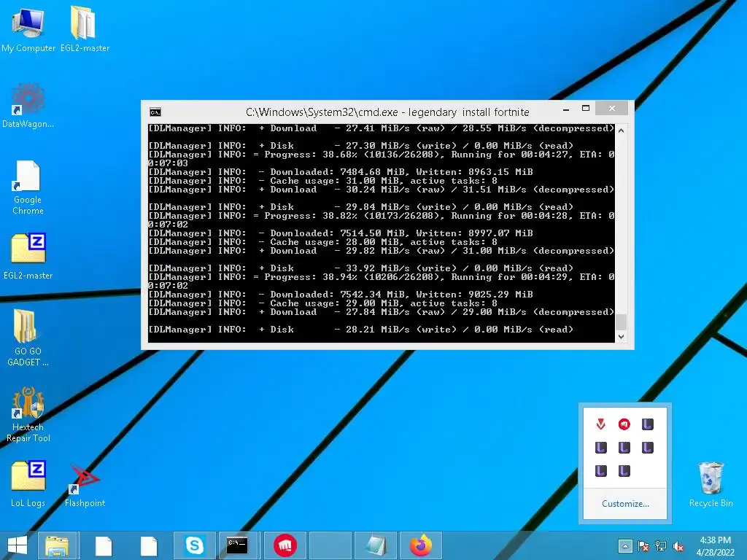The height and width of the screenshot is (560, 747).
Task: Open the My Computer desktop icon
Action: coord(28,28)
